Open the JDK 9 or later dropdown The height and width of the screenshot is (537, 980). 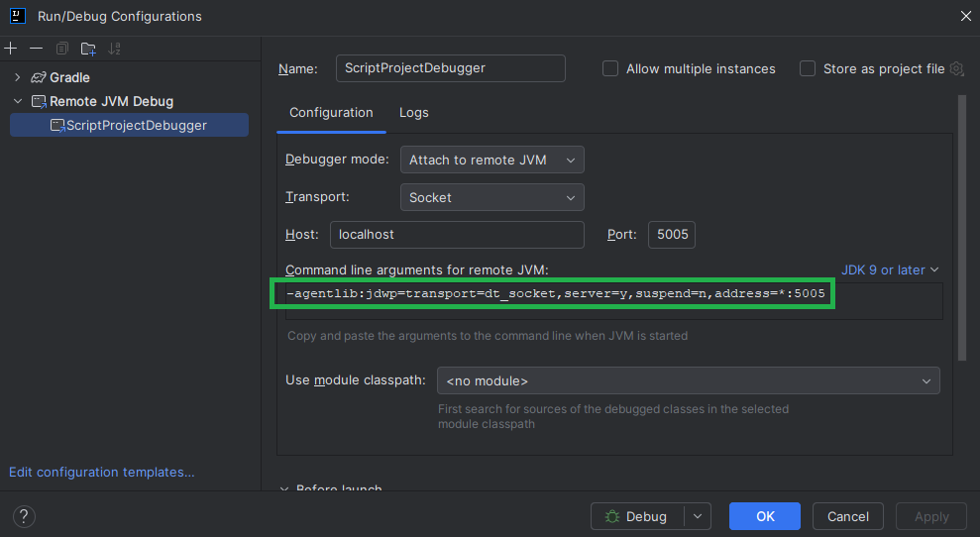click(890, 270)
